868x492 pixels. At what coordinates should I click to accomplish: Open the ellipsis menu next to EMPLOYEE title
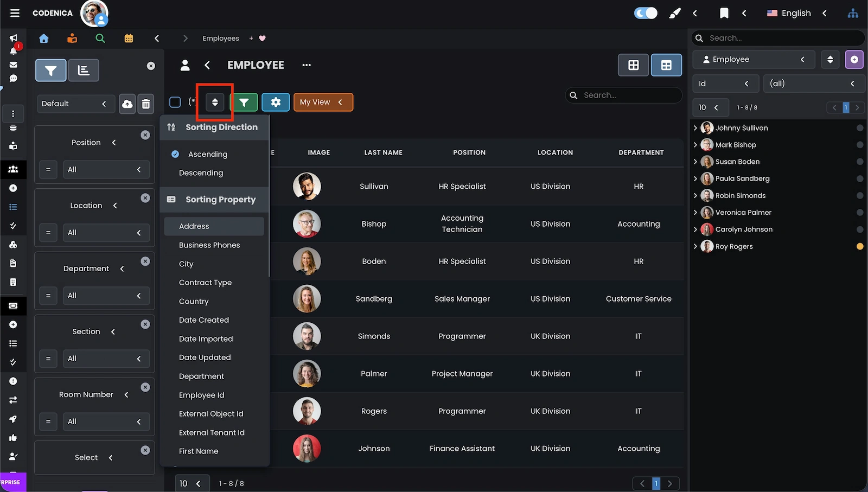(x=306, y=65)
